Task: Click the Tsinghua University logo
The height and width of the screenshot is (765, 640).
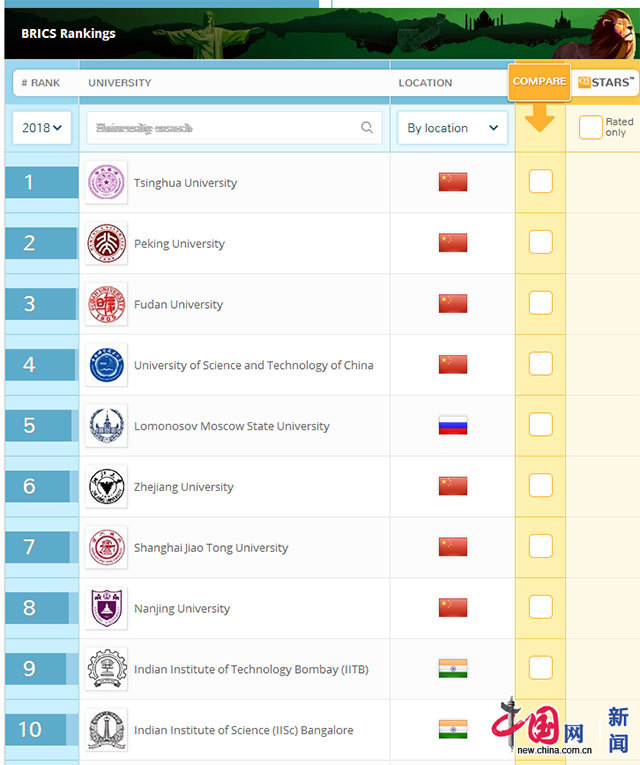Action: coord(106,183)
